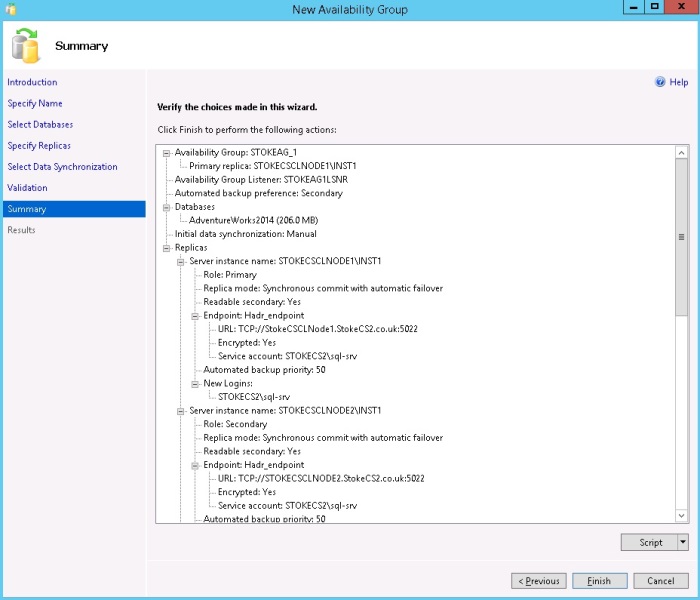Select the Results page entry
The height and width of the screenshot is (600, 700).
pyautogui.click(x=21, y=230)
